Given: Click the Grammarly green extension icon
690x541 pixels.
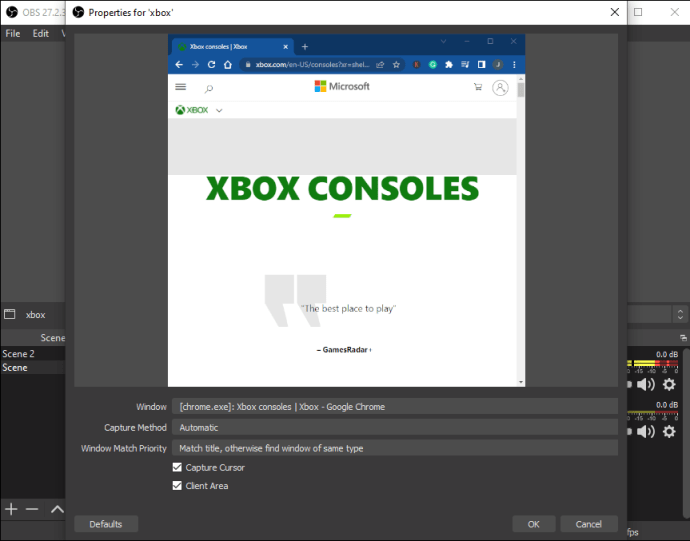Looking at the screenshot, I should coord(433,65).
